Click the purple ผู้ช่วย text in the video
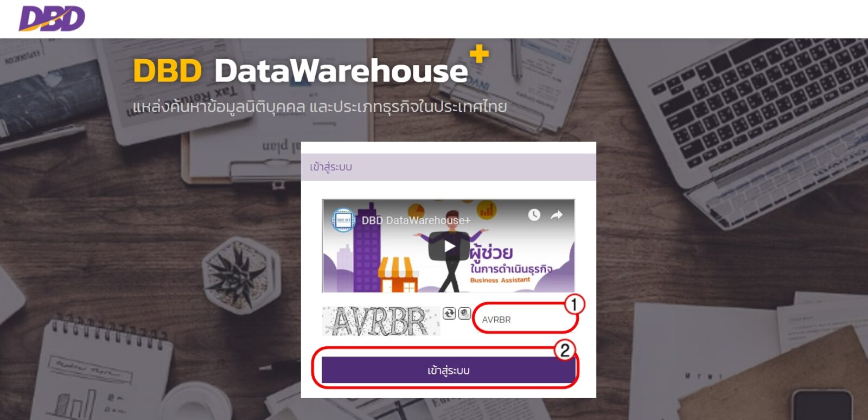868x420 pixels. click(x=492, y=253)
